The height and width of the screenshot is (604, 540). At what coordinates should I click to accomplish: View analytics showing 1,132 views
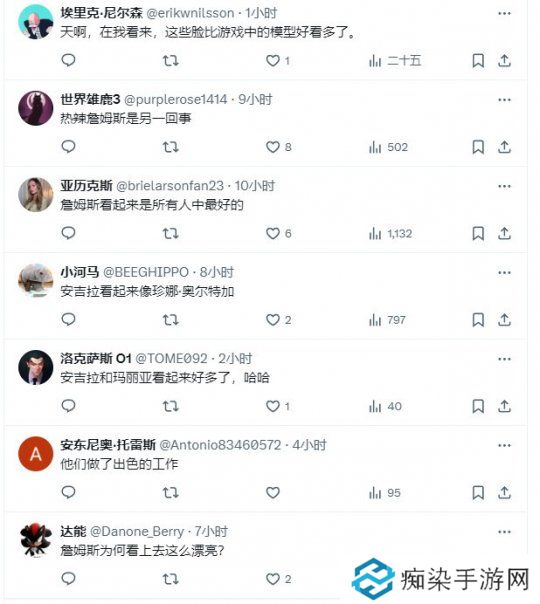[x=391, y=233]
